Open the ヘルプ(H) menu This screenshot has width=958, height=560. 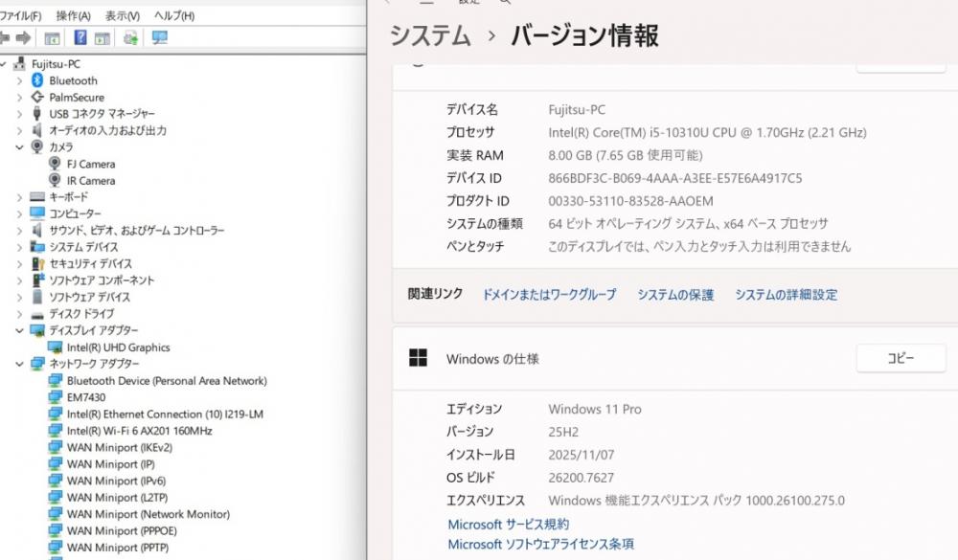click(174, 16)
